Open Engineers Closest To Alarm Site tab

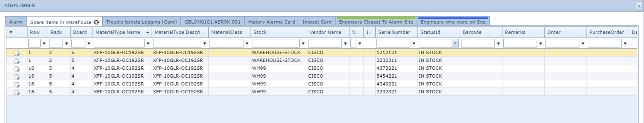(x=376, y=22)
